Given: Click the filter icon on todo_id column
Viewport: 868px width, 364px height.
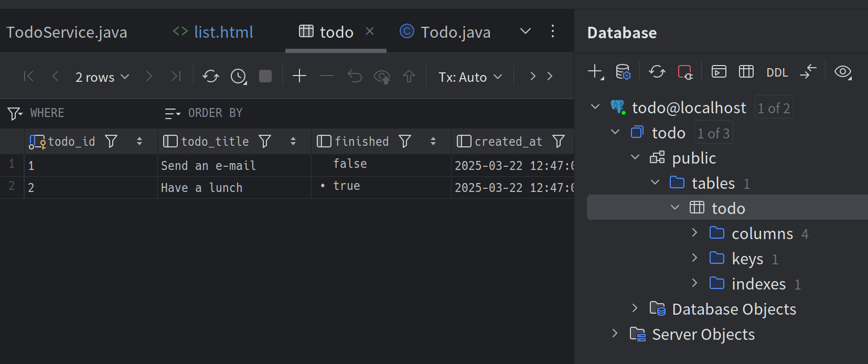Looking at the screenshot, I should [x=111, y=141].
